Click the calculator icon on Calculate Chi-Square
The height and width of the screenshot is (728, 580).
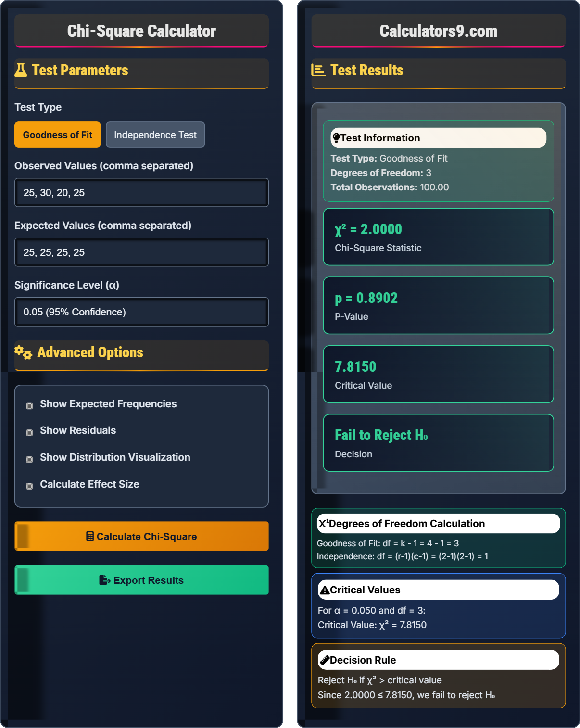pyautogui.click(x=90, y=536)
